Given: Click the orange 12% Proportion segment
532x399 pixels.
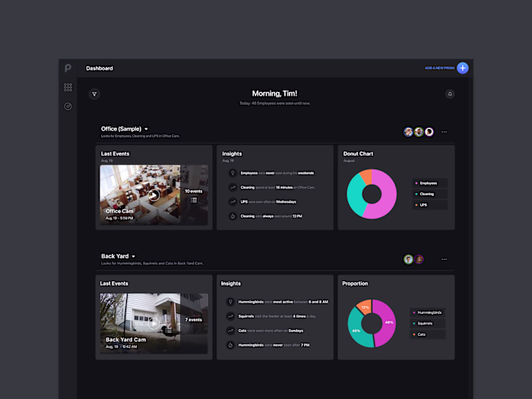Looking at the screenshot, I should coord(365,307).
